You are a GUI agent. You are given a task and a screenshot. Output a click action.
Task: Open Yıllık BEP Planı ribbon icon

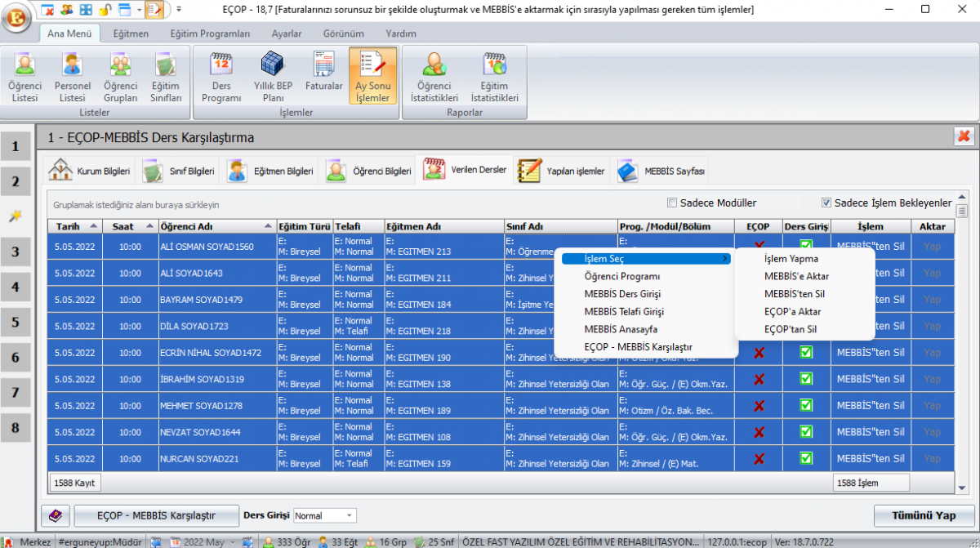pos(273,78)
